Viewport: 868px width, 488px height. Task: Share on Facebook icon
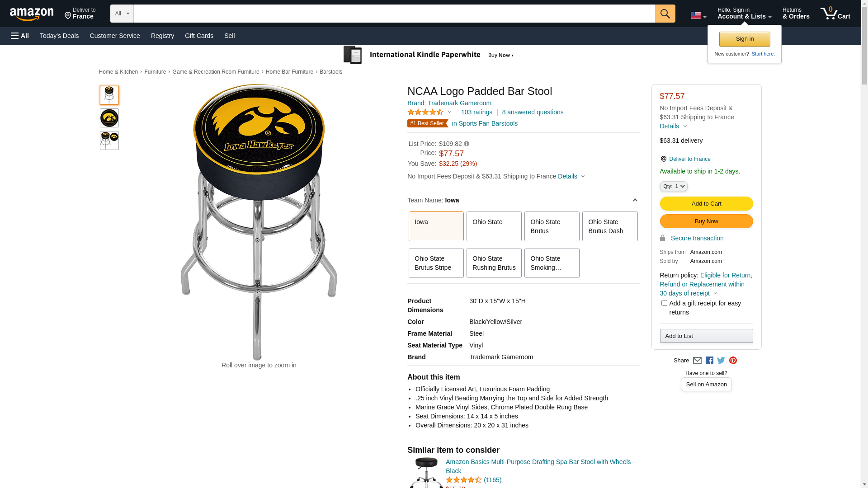709,361
